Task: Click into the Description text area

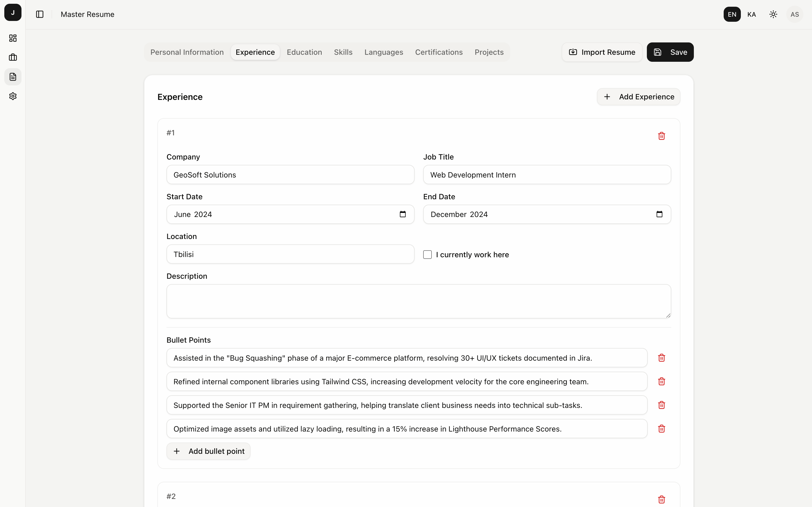Action: [418, 301]
